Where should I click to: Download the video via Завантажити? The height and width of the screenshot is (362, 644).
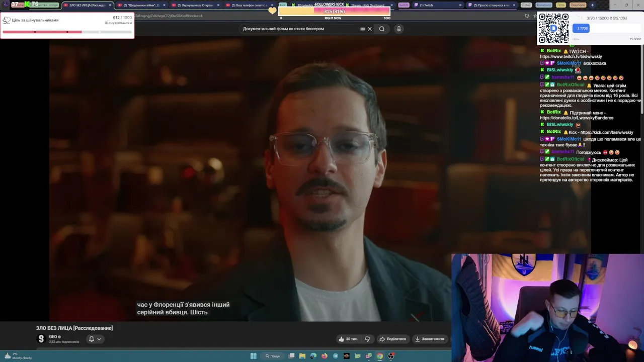coord(430,339)
